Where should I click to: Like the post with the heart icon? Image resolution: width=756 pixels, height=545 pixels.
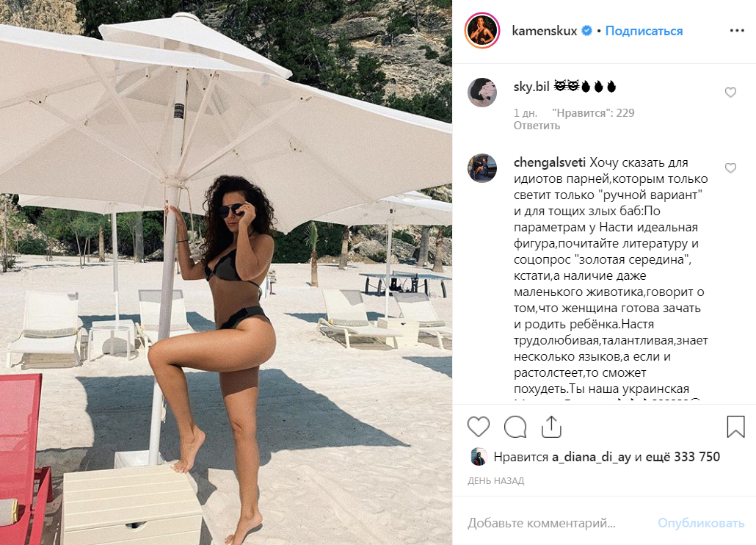coord(479,427)
